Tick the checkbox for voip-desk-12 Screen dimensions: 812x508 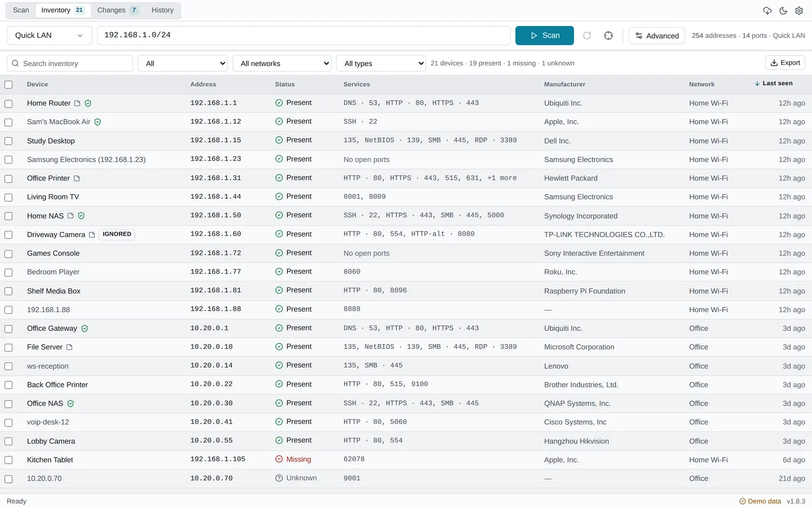pyautogui.click(x=8, y=423)
